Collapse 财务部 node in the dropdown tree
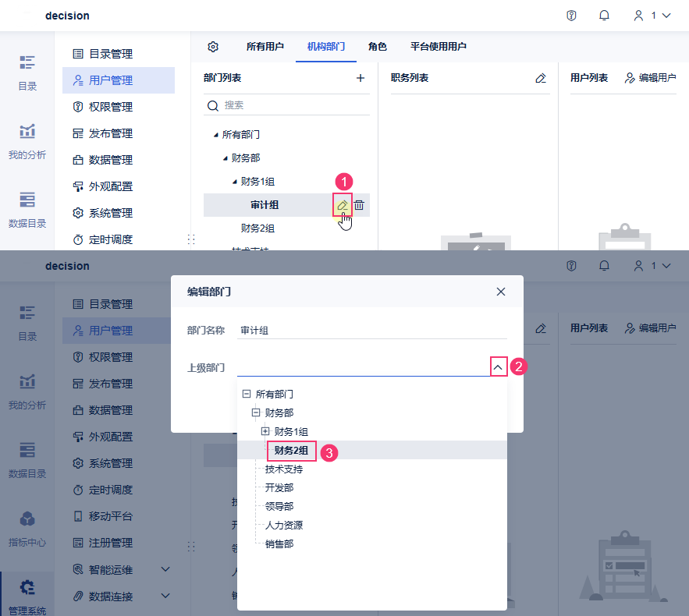The width and height of the screenshot is (689, 616). 256,412
